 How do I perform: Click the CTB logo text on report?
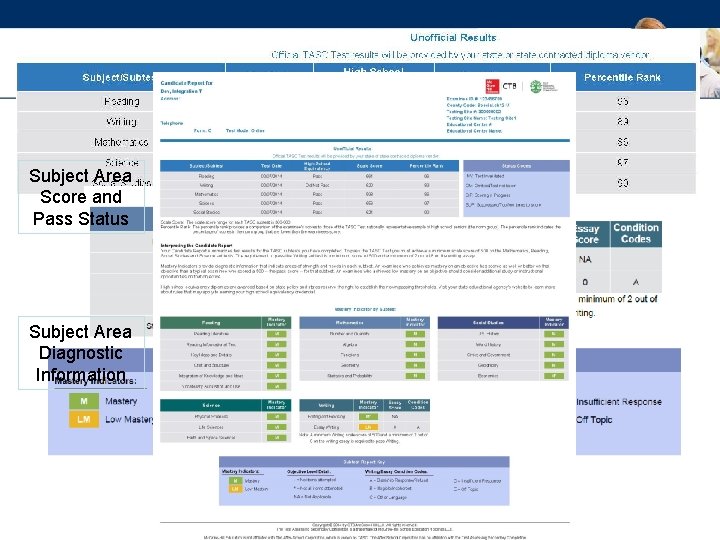[x=509, y=86]
